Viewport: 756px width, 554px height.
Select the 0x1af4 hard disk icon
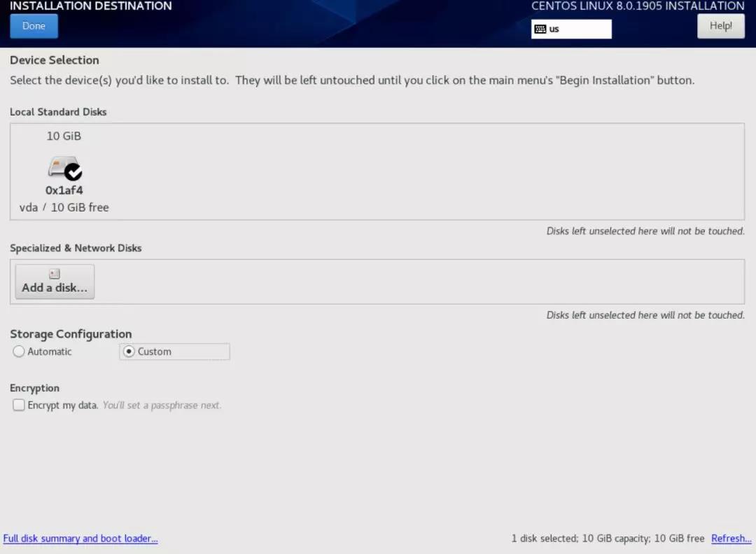[63, 167]
